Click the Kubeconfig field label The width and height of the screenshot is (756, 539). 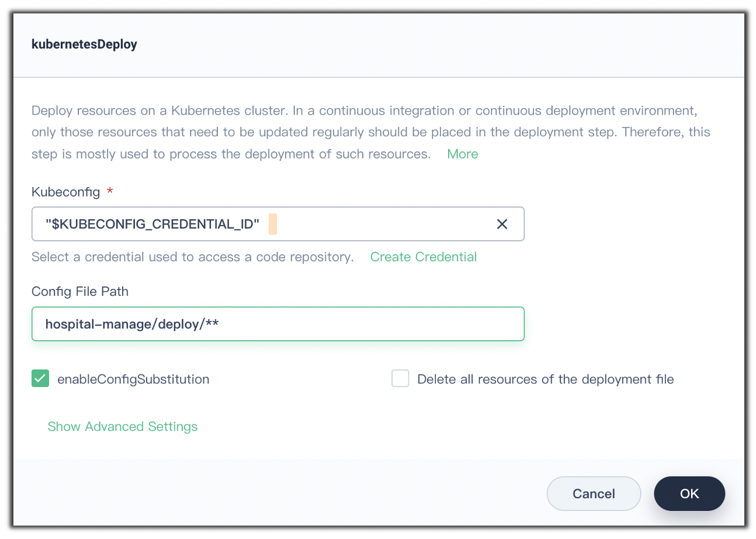pyautogui.click(x=66, y=192)
